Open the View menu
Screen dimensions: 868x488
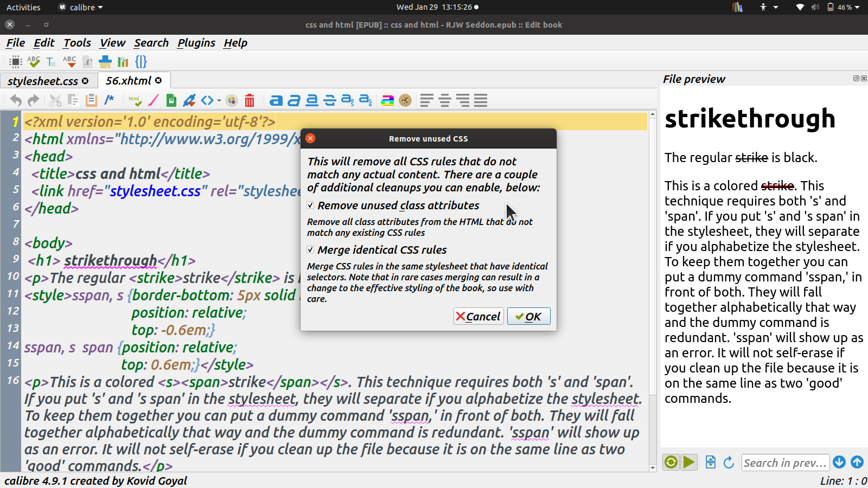(112, 43)
